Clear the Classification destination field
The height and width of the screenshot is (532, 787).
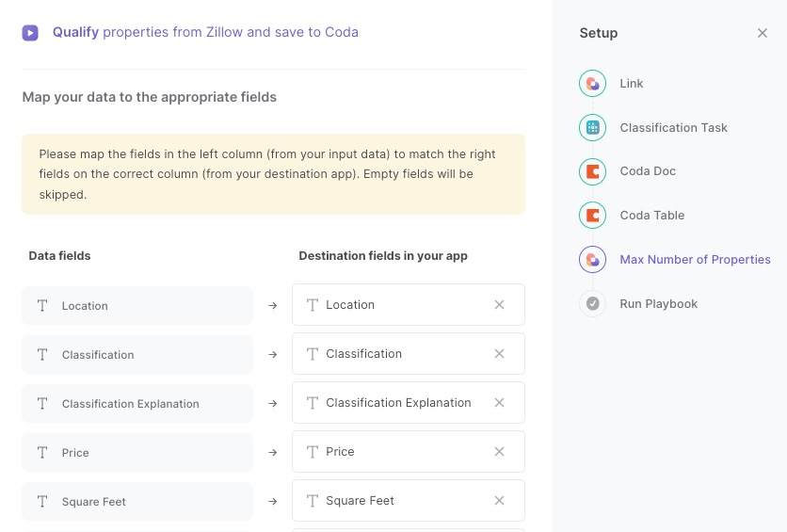tap(499, 354)
